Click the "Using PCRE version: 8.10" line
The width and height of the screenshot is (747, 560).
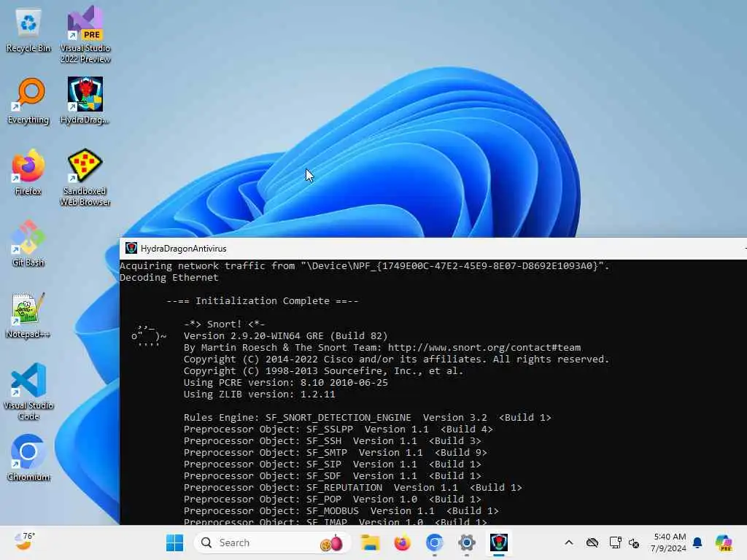[x=286, y=383]
